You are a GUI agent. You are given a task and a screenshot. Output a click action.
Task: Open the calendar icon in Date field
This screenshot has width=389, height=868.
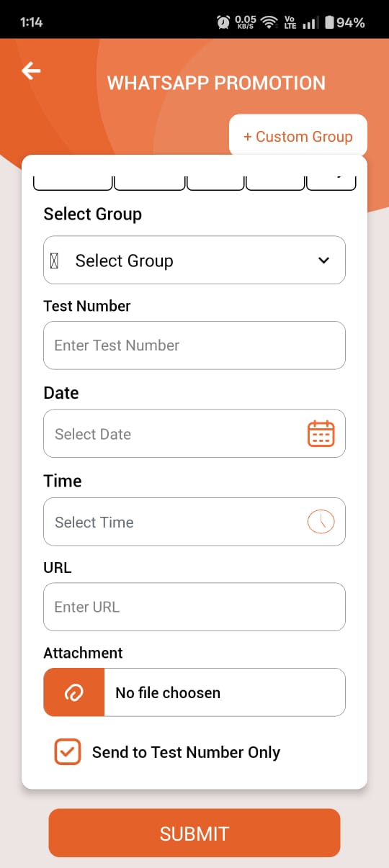click(321, 434)
